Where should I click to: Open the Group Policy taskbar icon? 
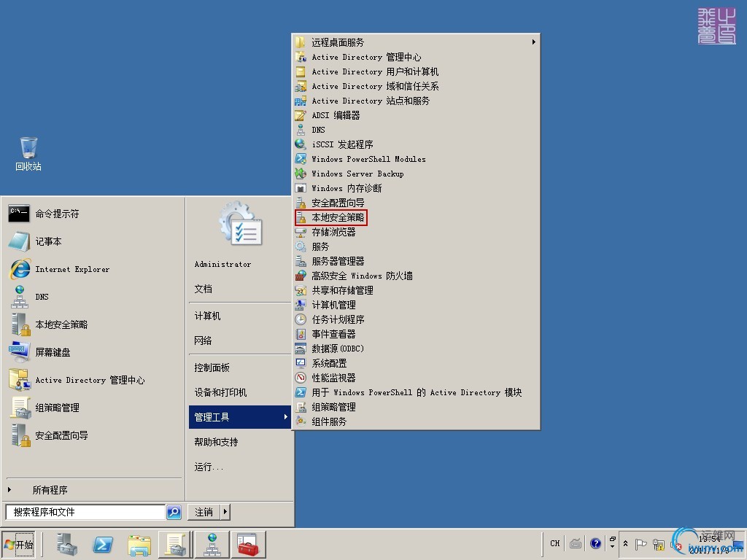(175, 544)
